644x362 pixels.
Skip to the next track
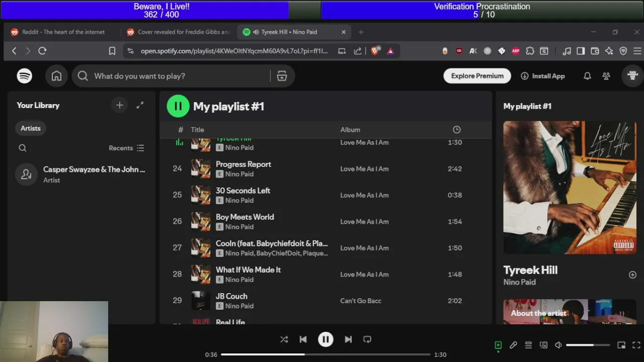pos(348,339)
